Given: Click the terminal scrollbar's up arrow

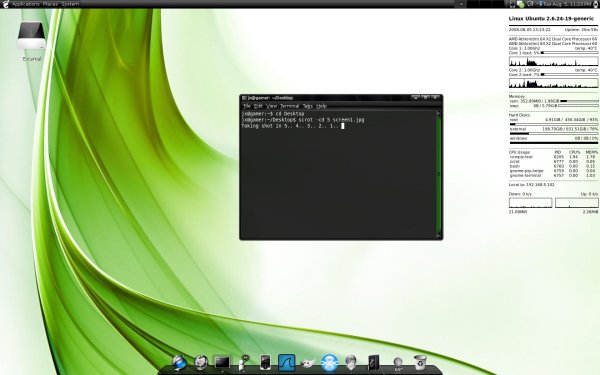Looking at the screenshot, I should [x=439, y=113].
